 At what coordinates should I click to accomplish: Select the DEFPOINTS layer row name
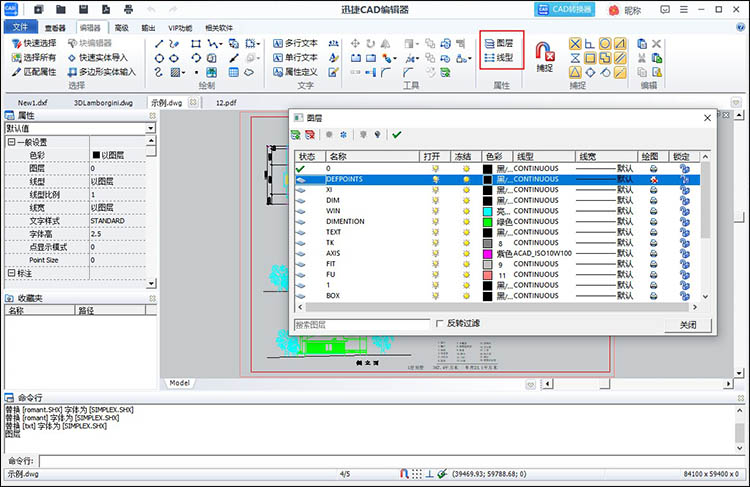(x=344, y=179)
